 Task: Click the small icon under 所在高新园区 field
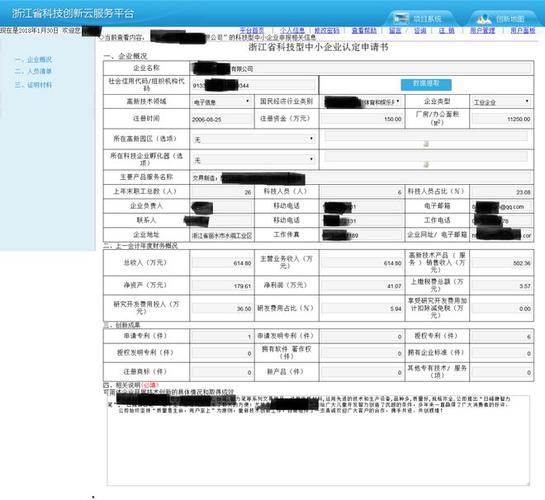click(426, 144)
